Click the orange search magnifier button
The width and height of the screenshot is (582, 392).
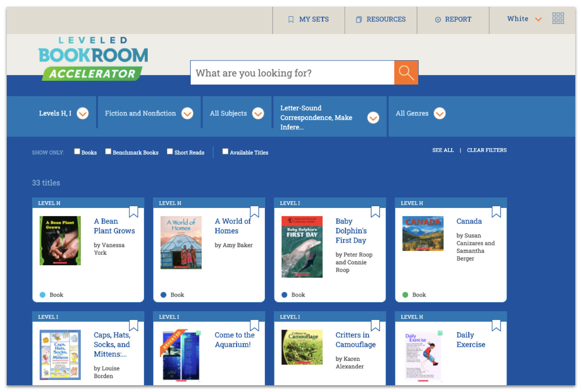tap(406, 73)
